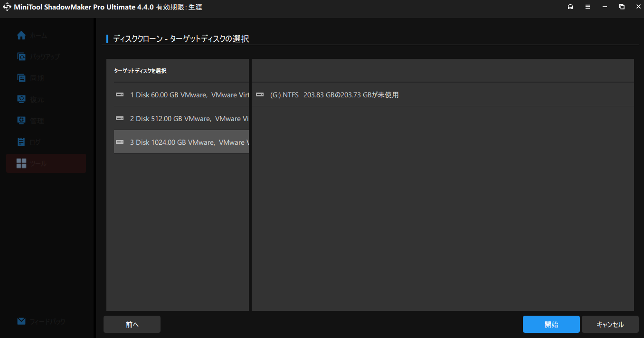Viewport: 644px width, 338px height.
Task: Open the headset support icon
Action: coord(570,7)
